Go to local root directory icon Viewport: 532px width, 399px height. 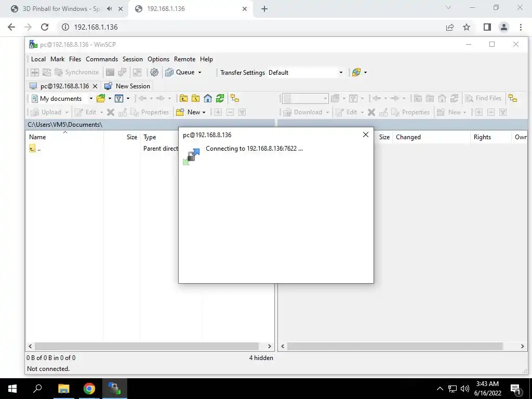[x=195, y=98]
